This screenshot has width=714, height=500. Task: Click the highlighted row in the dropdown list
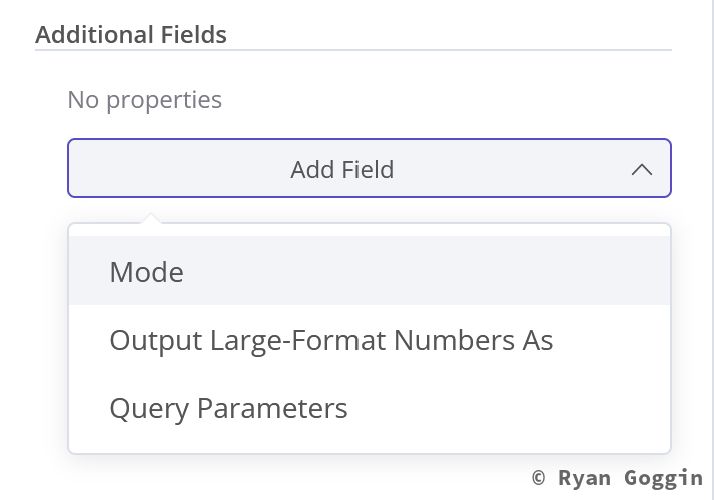(369, 271)
